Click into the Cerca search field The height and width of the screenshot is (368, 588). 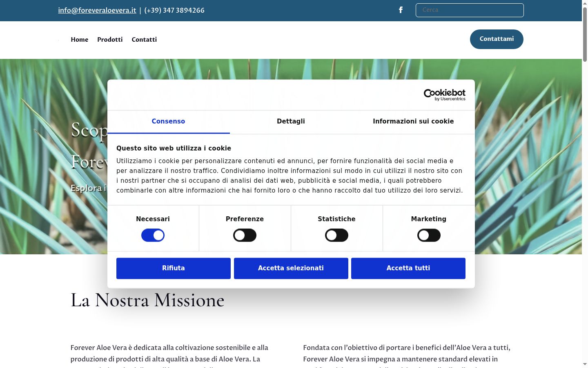click(470, 10)
